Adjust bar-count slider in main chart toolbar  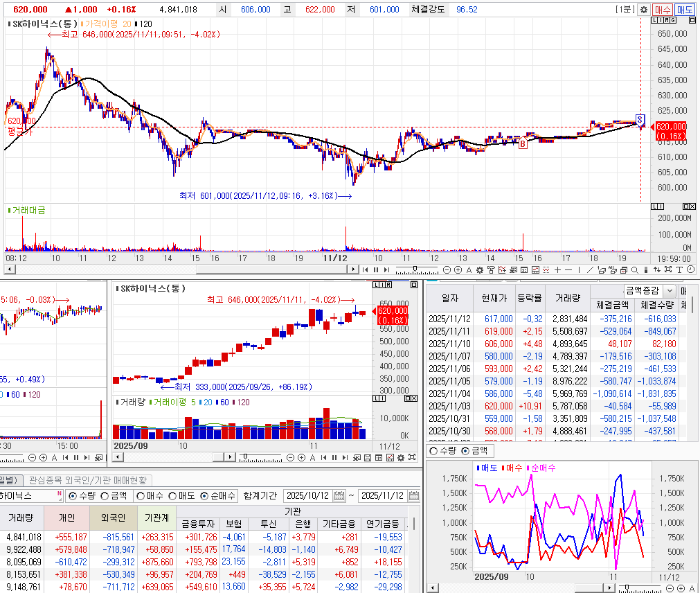click(x=415, y=269)
